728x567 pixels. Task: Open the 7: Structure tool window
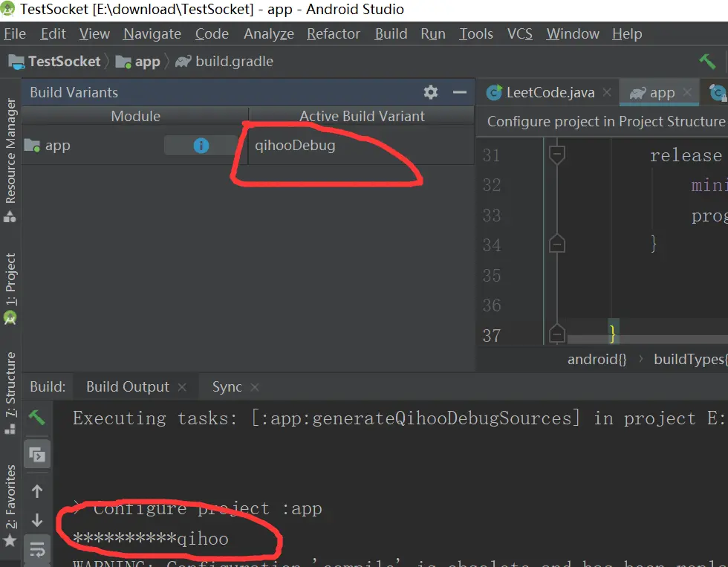[10, 392]
